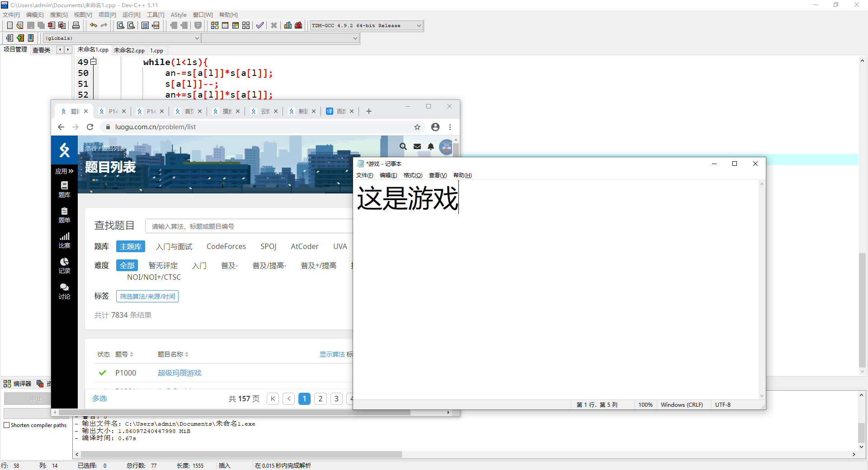The image size is (868, 470).
Task: Open 题单 in the Luogu sidebar
Action: [64, 215]
